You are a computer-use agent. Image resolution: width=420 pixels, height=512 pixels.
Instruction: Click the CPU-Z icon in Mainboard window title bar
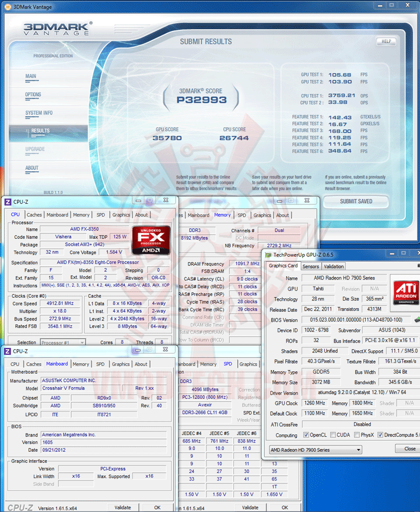point(8,351)
